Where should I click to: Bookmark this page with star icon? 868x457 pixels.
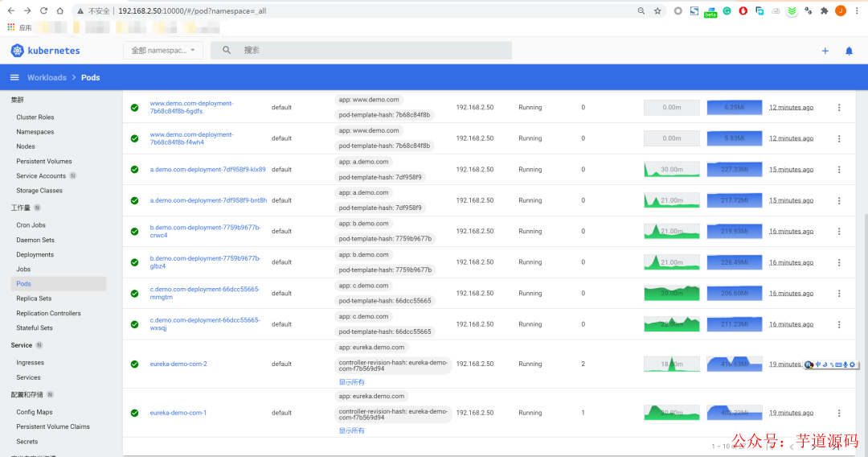click(x=657, y=10)
